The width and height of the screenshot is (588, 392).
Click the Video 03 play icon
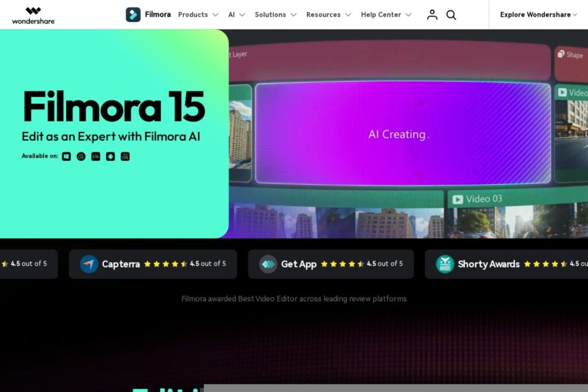[x=458, y=199]
